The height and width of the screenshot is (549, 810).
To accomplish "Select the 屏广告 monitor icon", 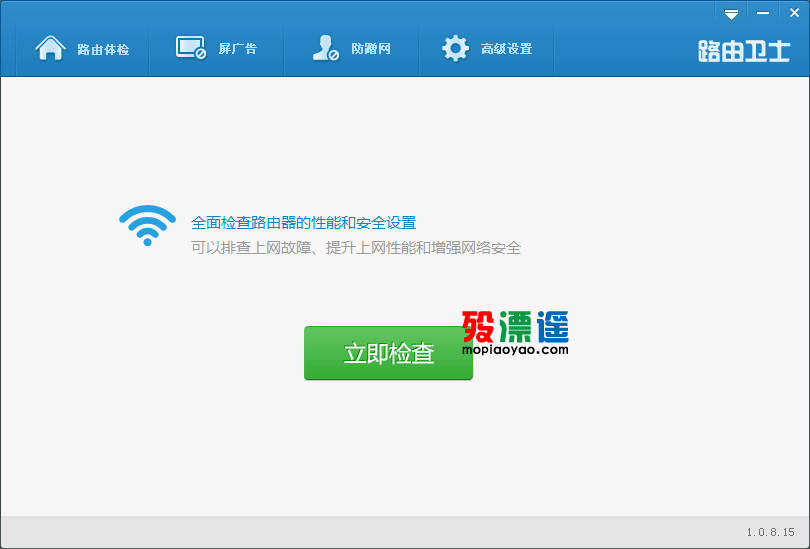I will coord(191,48).
